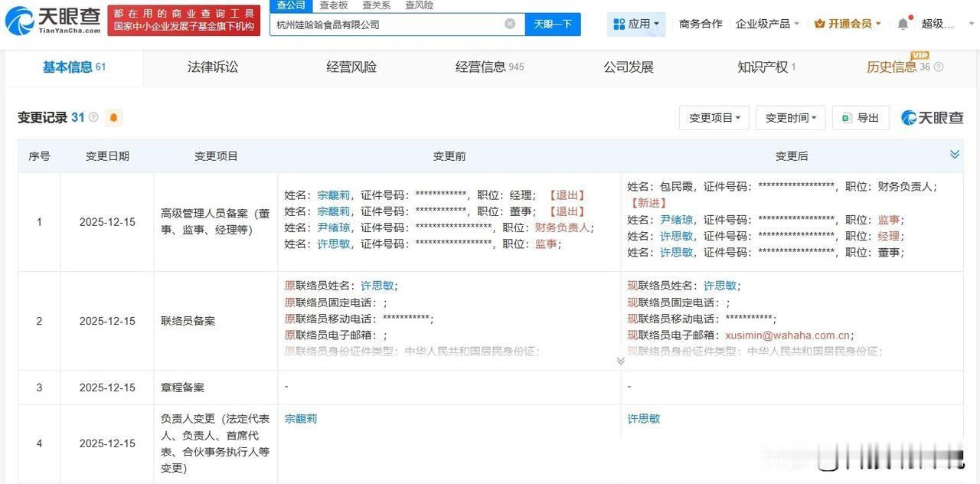This screenshot has width=980, height=484.
Task: Click the Excel icon in the 导出 button
Action: (x=846, y=117)
